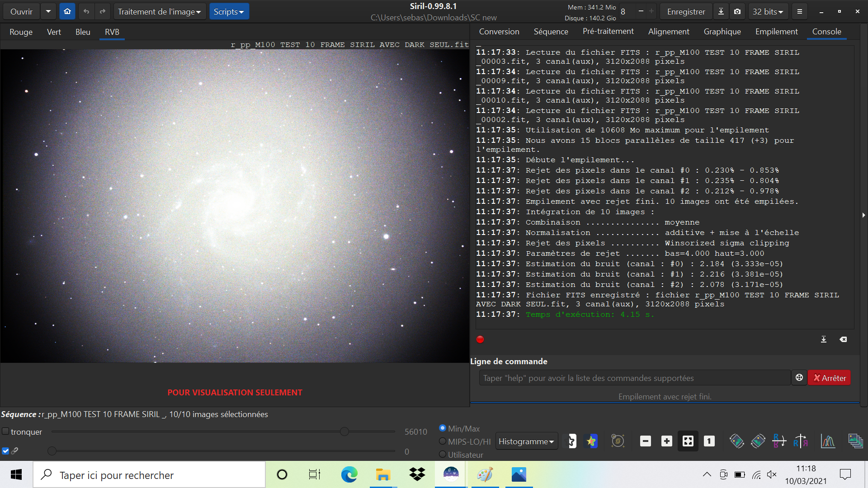Switch to the Empilement tab
The width and height of the screenshot is (868, 488).
tap(776, 32)
